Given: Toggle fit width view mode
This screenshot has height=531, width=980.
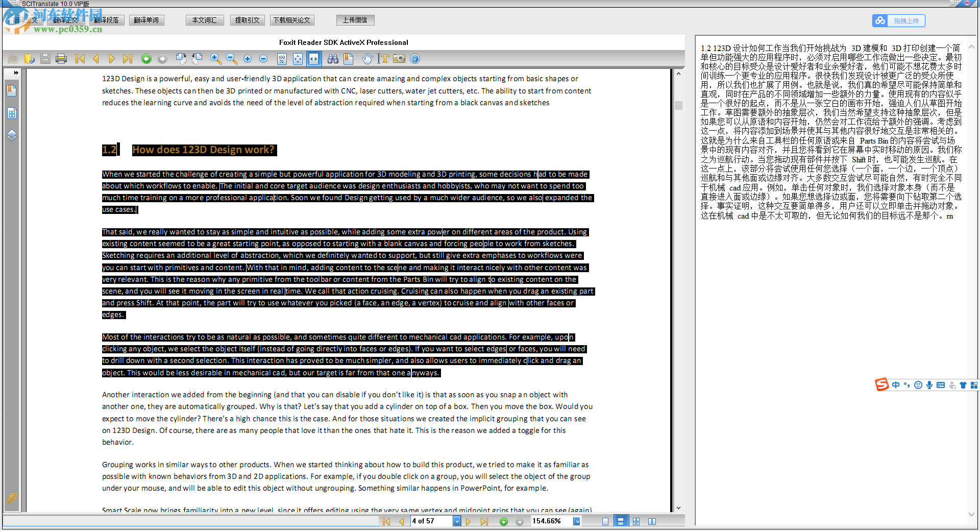Looking at the screenshot, I should (x=314, y=59).
